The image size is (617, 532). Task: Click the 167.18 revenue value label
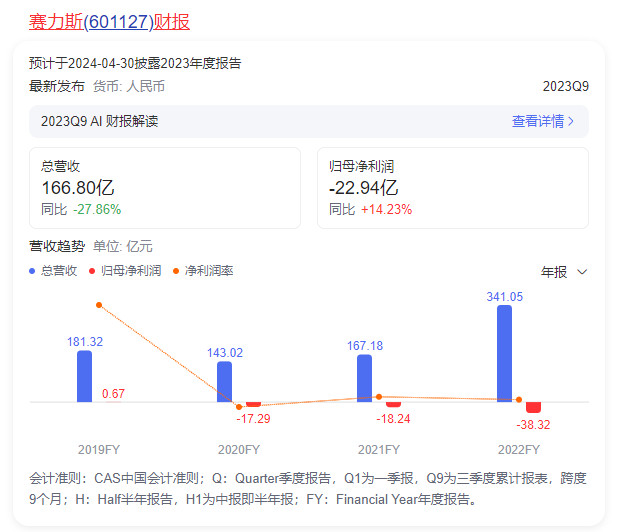coord(365,345)
